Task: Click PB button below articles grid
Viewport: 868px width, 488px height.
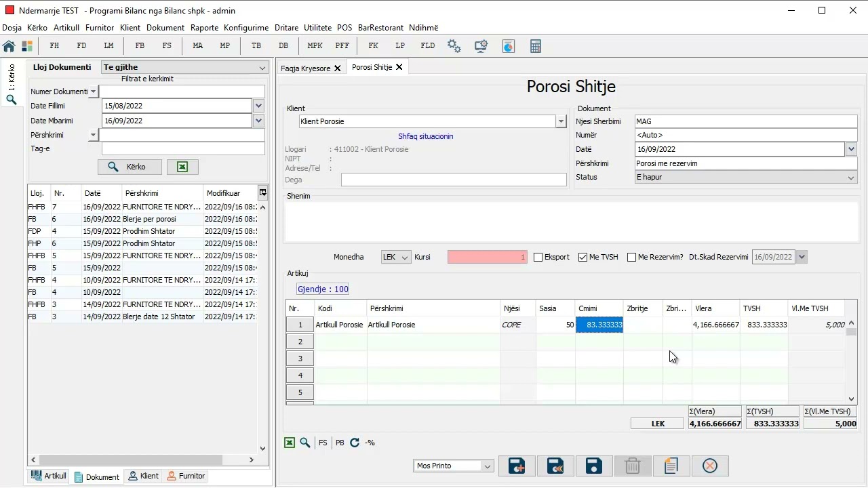Action: (340, 443)
